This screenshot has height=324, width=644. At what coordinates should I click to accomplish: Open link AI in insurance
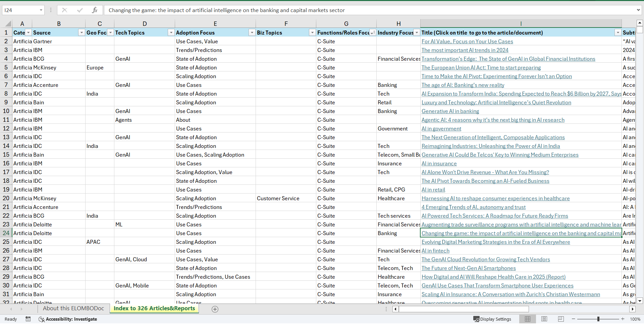click(x=439, y=164)
